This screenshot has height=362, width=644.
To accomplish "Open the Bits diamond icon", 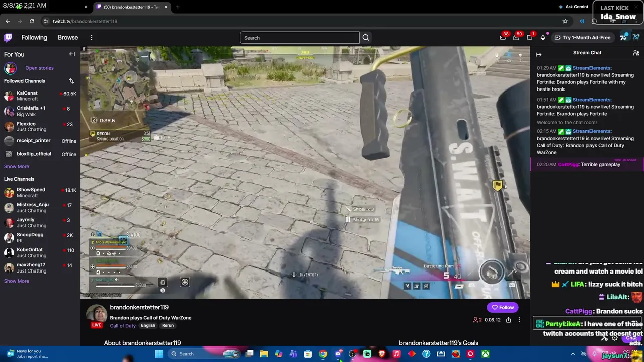I will pos(543,38).
